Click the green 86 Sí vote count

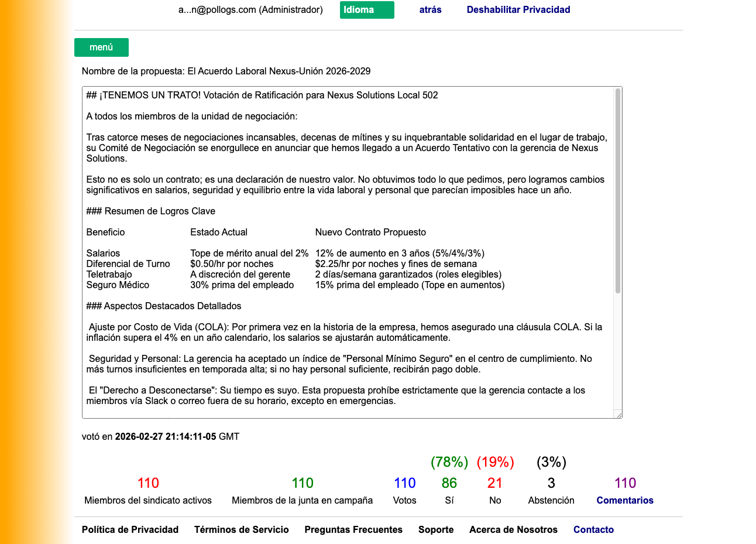[449, 483]
